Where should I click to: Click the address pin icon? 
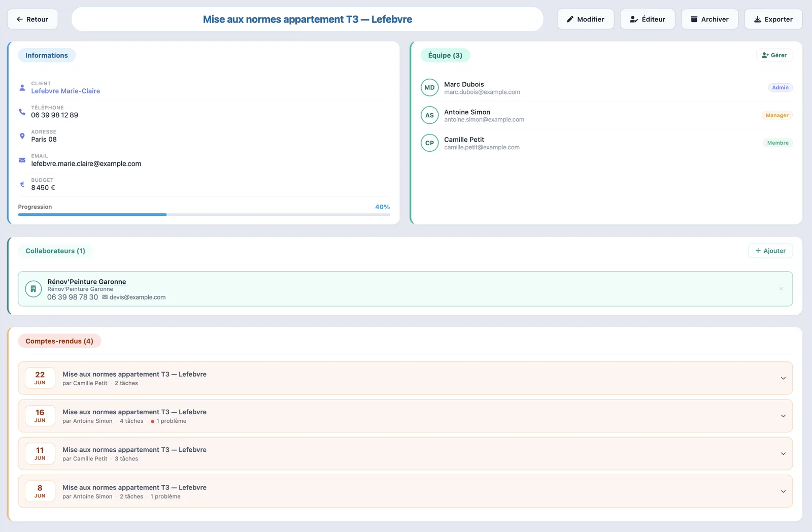[x=22, y=136]
